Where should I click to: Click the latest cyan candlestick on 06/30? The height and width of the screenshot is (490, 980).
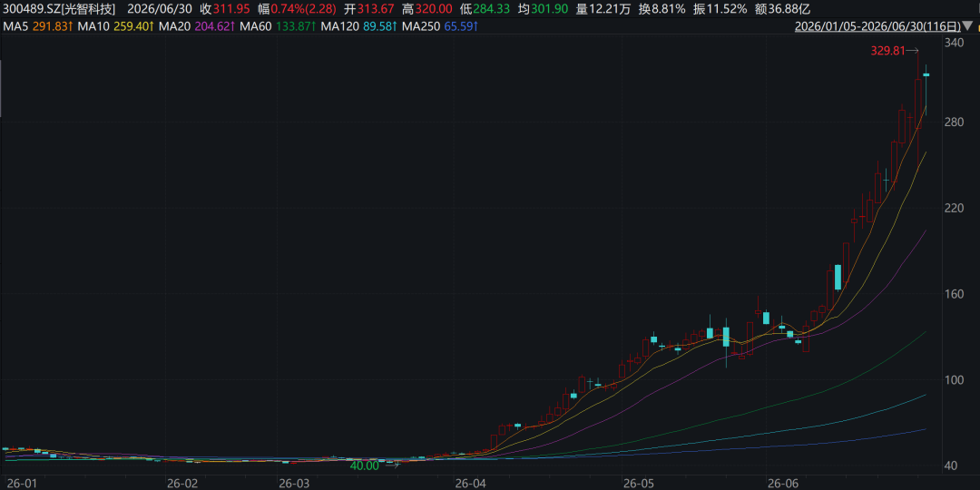coord(926,75)
